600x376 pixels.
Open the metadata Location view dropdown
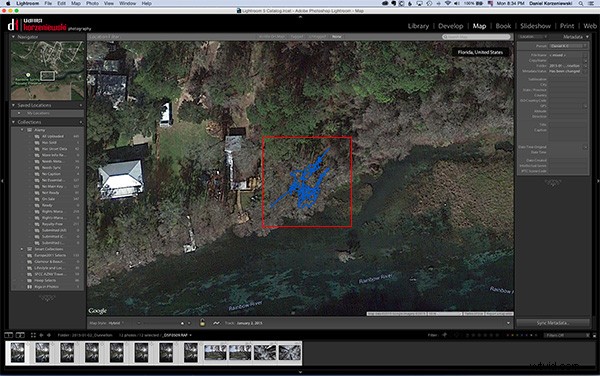tap(534, 37)
